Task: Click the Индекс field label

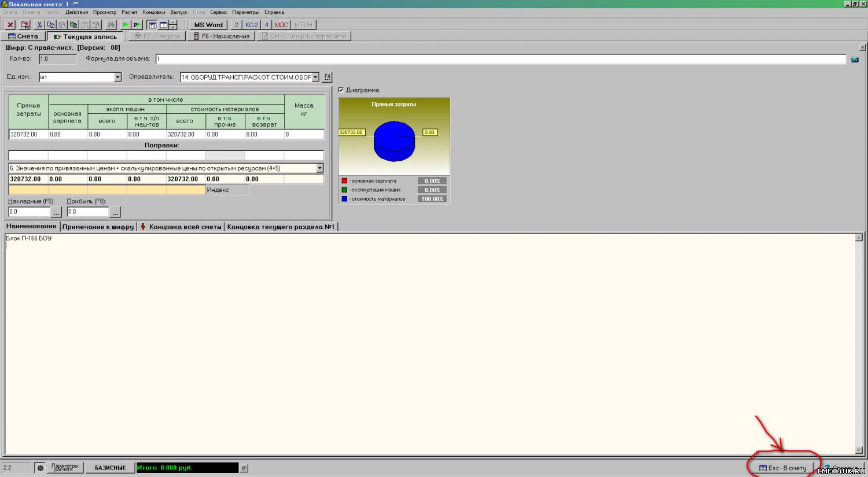Action: (218, 190)
